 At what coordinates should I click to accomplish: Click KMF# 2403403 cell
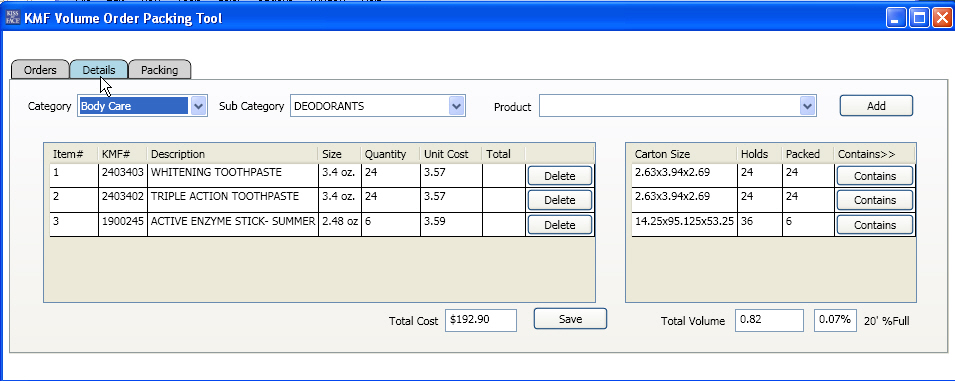pyautogui.click(x=122, y=175)
